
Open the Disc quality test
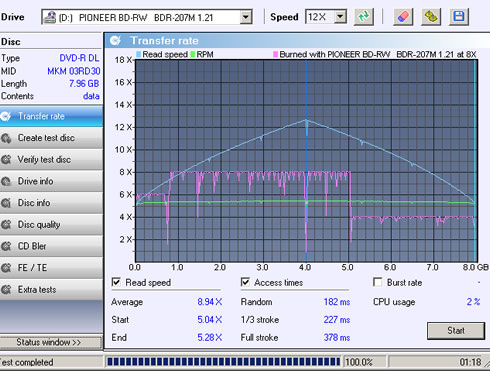tap(51, 225)
